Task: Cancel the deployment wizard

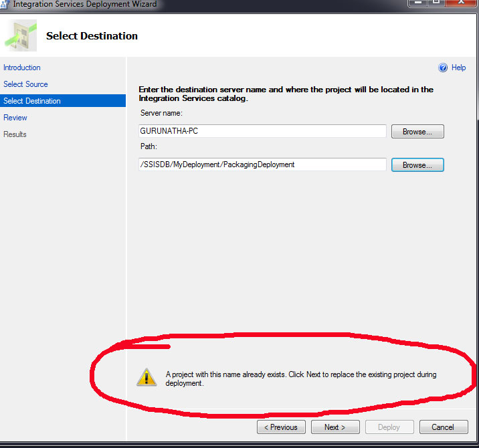Action: click(444, 427)
